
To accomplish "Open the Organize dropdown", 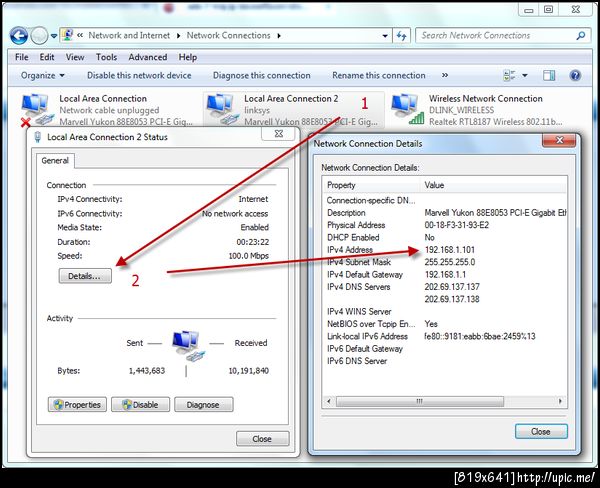I will point(42,75).
